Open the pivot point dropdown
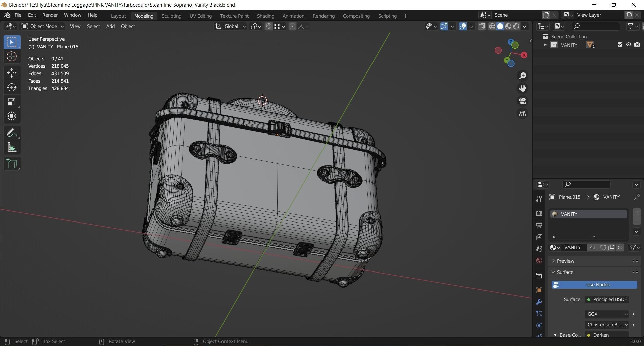The height and width of the screenshot is (346, 644). click(x=256, y=26)
